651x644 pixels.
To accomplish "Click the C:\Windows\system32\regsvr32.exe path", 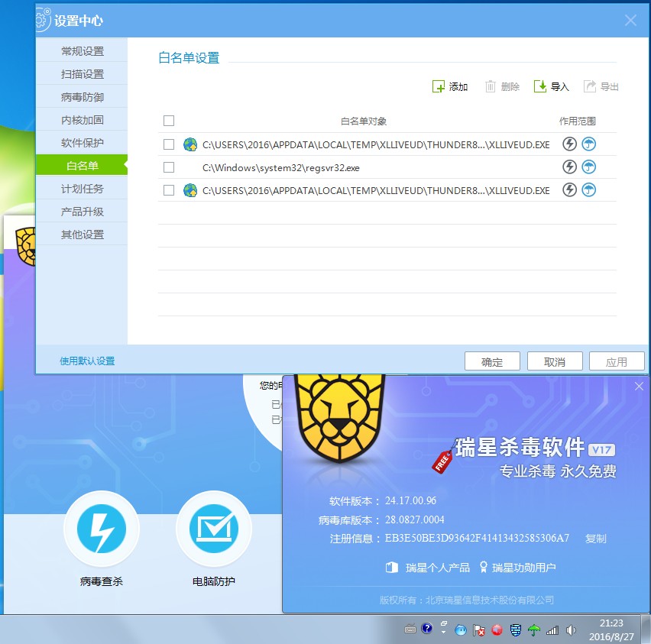I will pyautogui.click(x=281, y=167).
